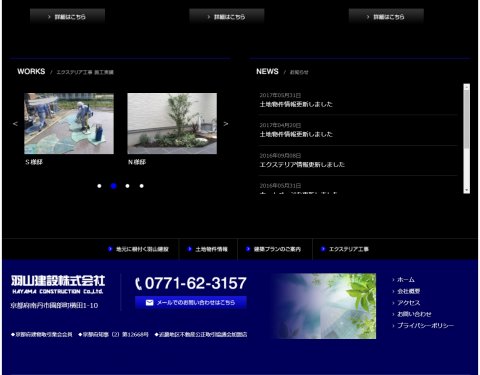Click the next arrow in WORKS carousel

tap(226, 124)
